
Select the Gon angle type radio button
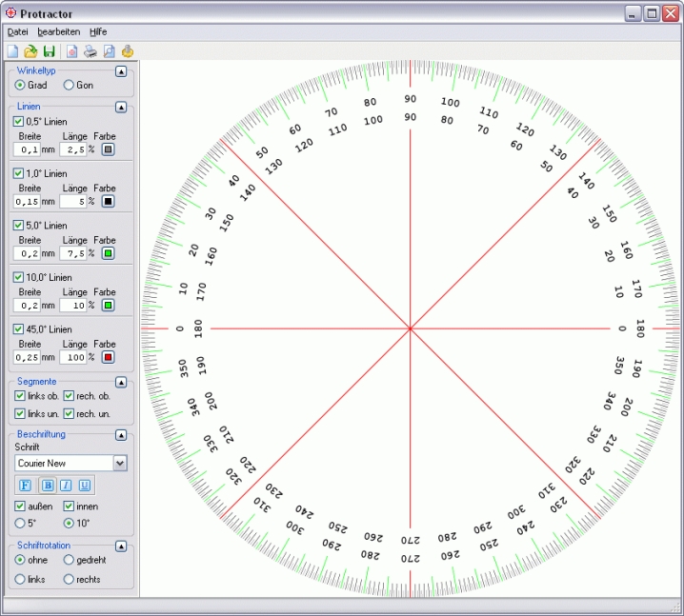pyautogui.click(x=69, y=85)
